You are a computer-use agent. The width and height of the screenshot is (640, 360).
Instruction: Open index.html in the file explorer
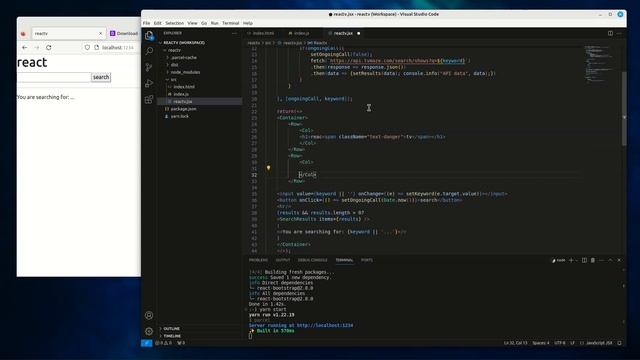tap(184, 87)
